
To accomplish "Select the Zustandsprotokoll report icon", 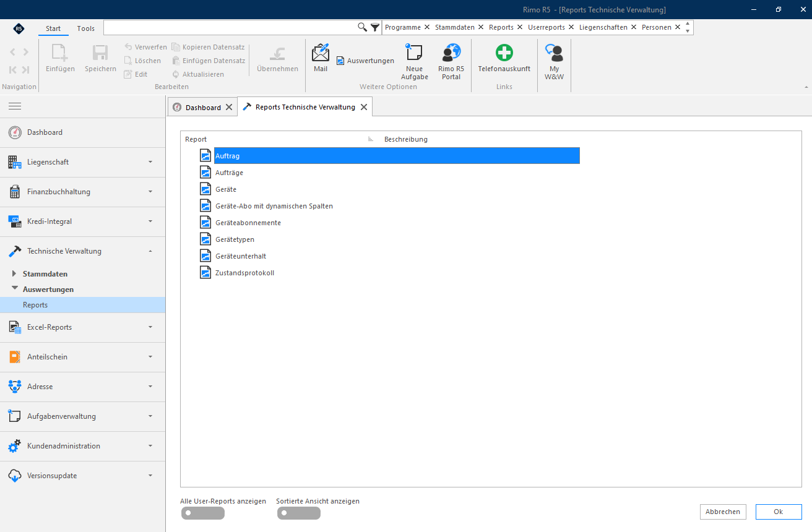I will click(205, 273).
